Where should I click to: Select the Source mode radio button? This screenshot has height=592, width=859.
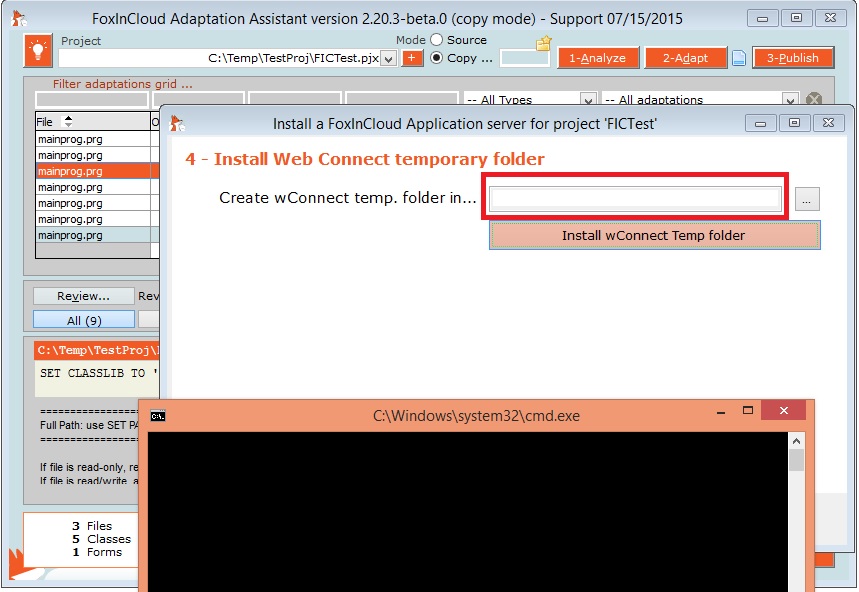(437, 40)
